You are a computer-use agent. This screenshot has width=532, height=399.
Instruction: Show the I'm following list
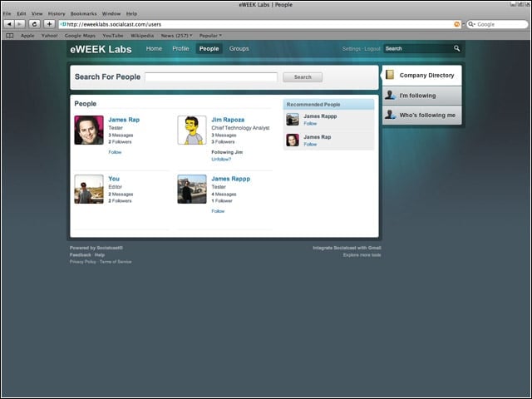tap(421, 96)
